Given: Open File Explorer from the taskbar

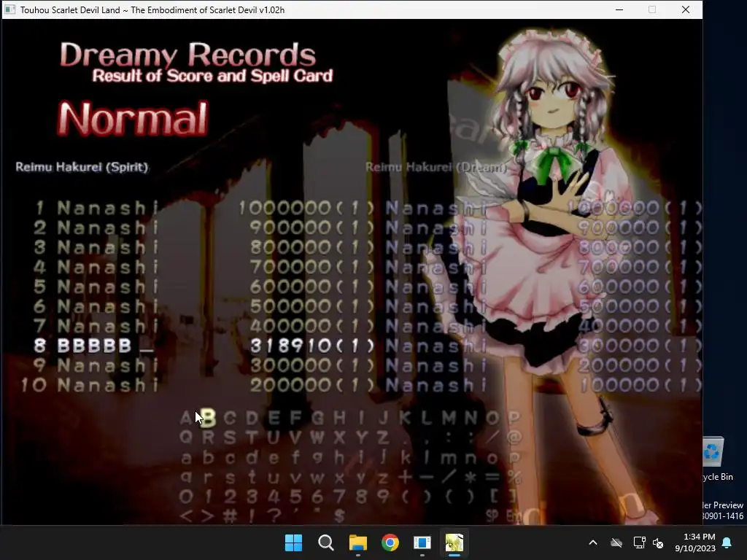Looking at the screenshot, I should tap(357, 542).
